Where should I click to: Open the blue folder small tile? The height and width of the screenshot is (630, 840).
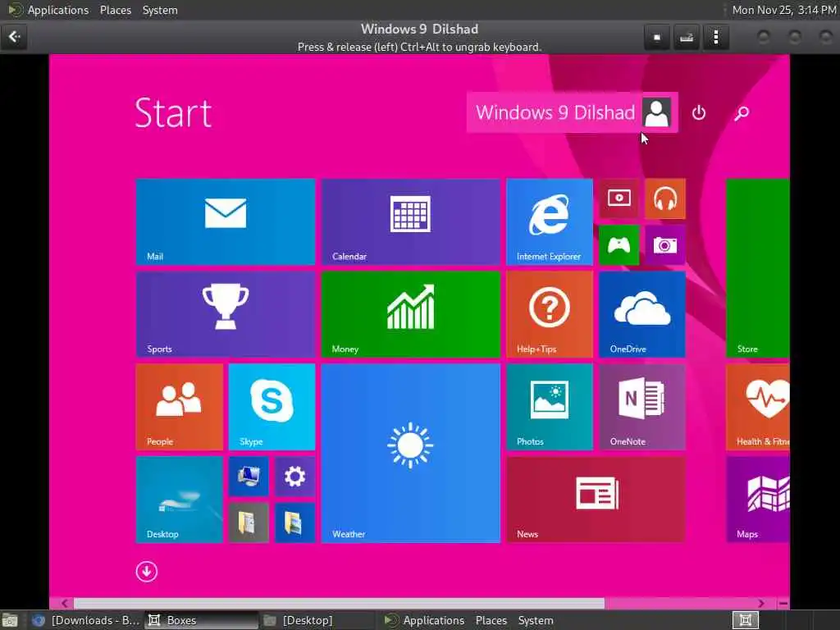pyautogui.click(x=294, y=523)
